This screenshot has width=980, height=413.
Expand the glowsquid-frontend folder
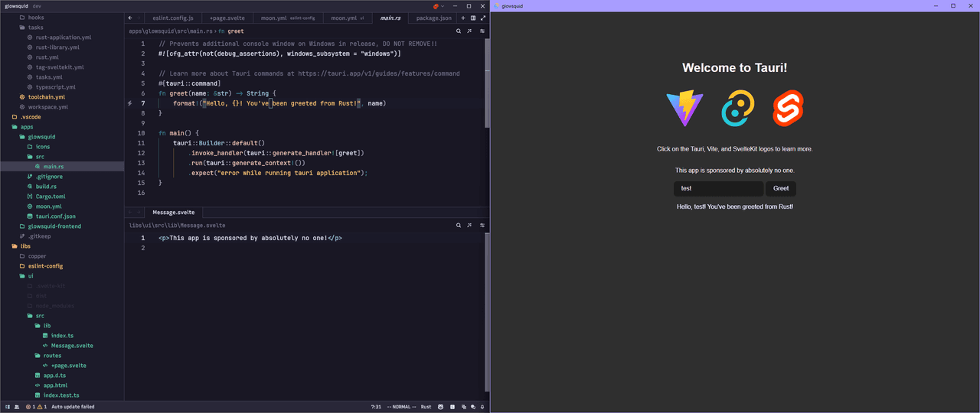point(54,226)
